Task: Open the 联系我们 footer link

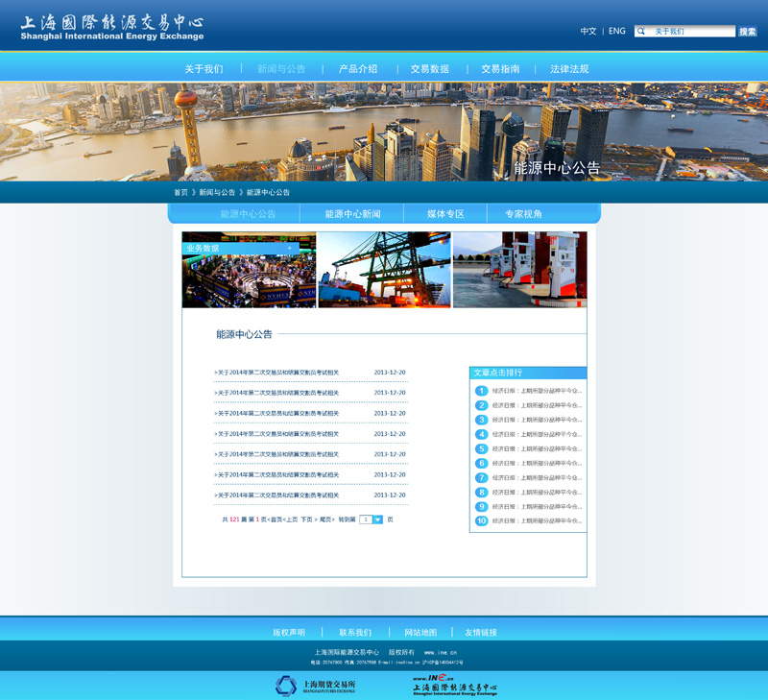Action: [355, 633]
